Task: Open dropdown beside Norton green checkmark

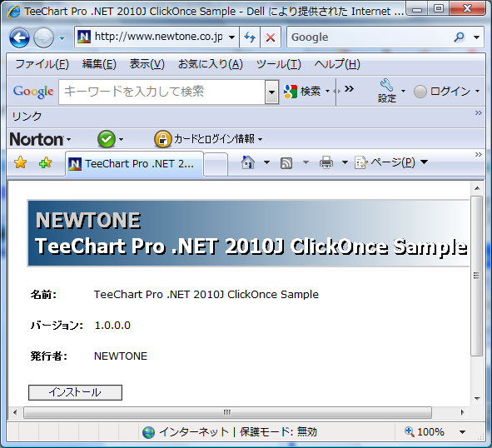Action: [121, 139]
